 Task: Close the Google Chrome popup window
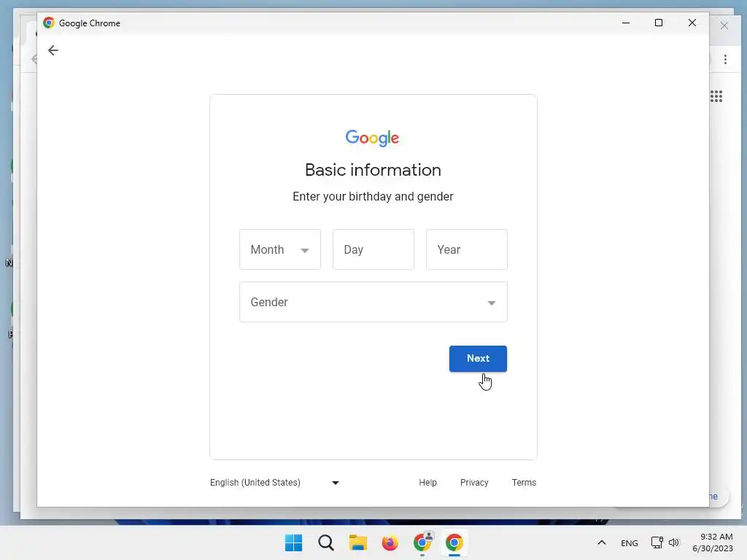click(x=692, y=23)
